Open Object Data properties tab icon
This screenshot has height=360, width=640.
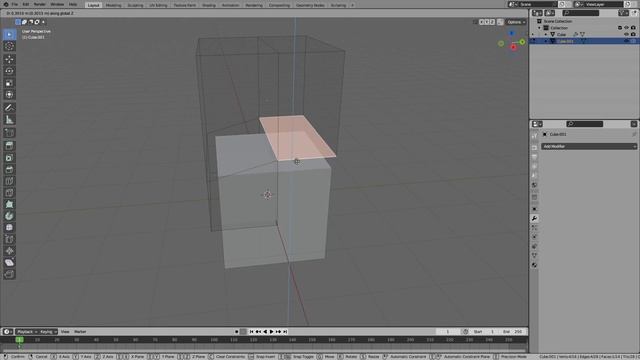click(534, 256)
